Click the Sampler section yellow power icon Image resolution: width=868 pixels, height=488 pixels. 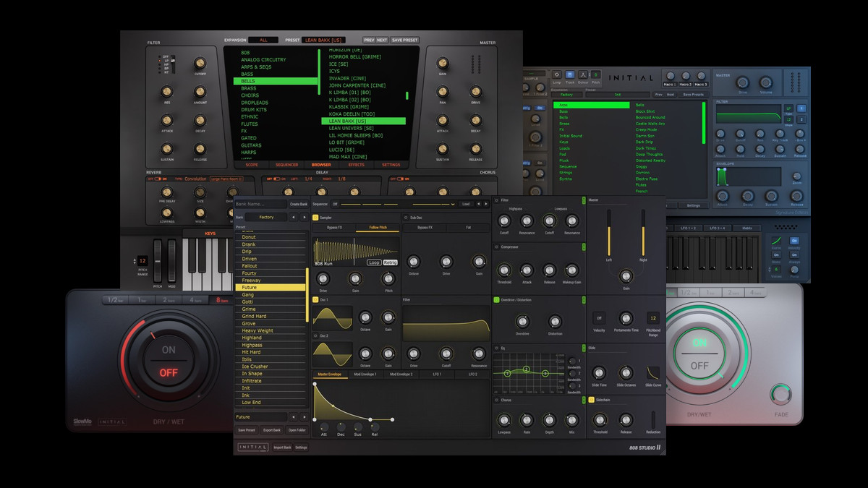coord(315,217)
